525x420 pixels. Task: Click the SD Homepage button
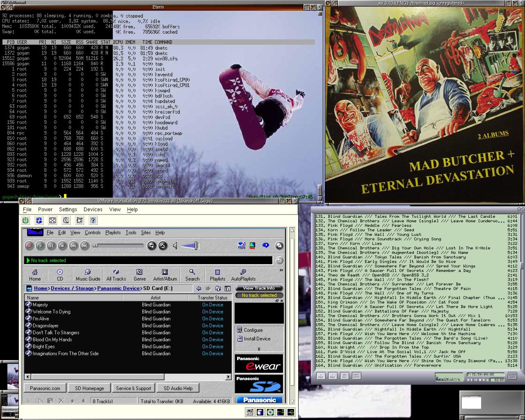coord(89,388)
